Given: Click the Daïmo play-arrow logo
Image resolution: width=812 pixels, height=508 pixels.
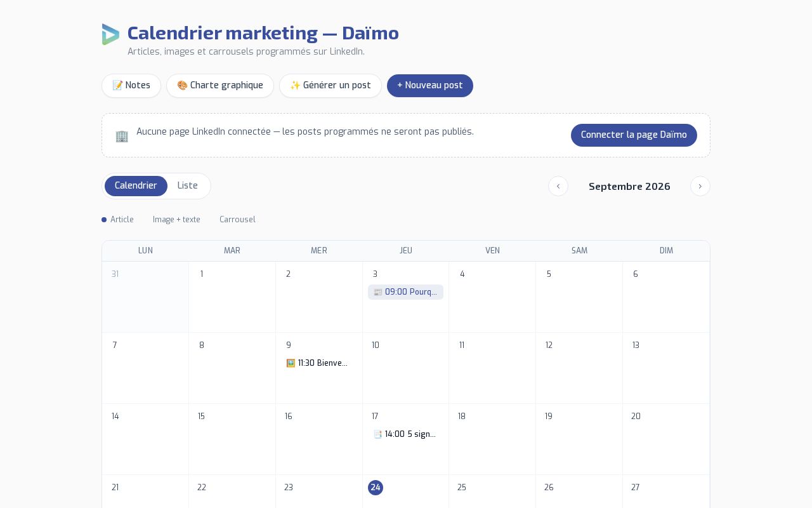Looking at the screenshot, I should (110, 34).
